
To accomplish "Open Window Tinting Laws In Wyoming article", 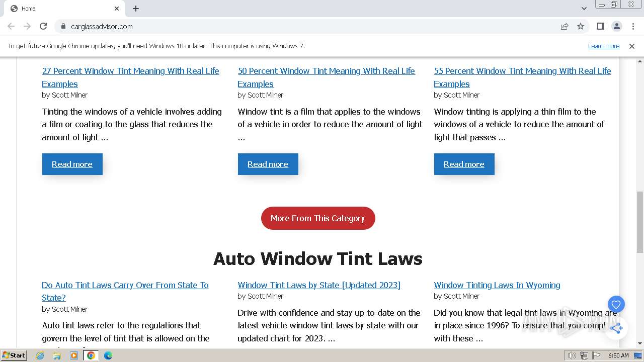I will point(497,285).
